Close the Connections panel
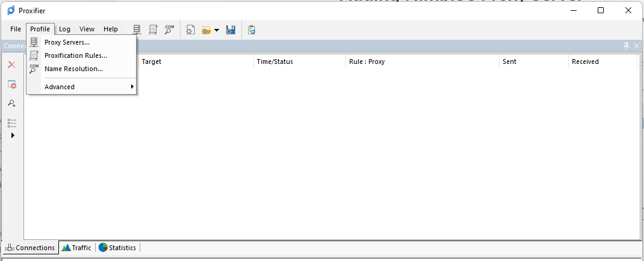This screenshot has width=644, height=261. click(637, 46)
